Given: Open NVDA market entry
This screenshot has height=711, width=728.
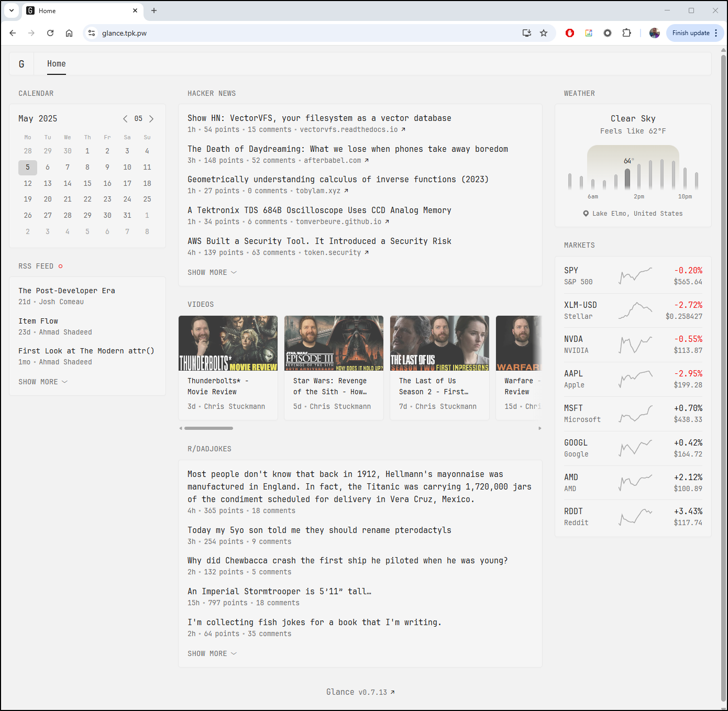Looking at the screenshot, I should click(633, 345).
